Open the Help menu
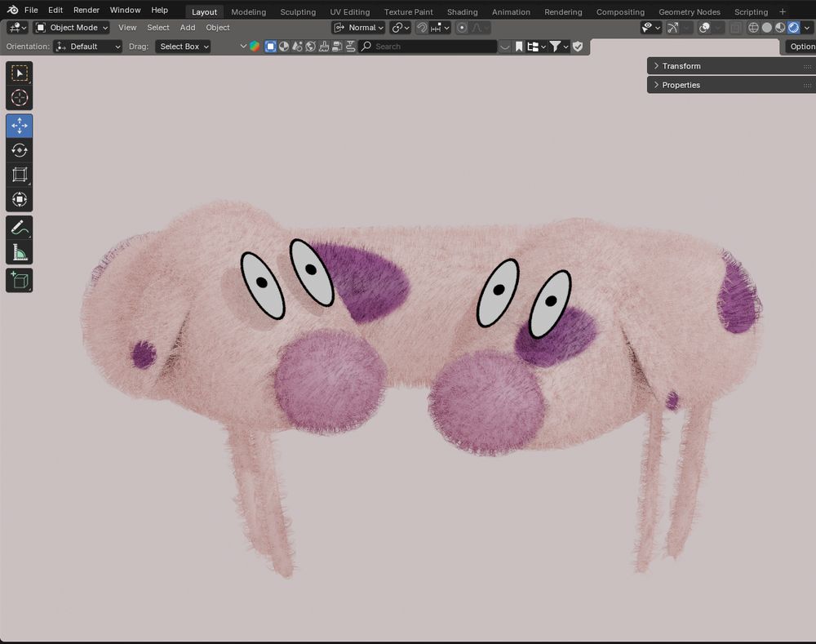Image resolution: width=816 pixels, height=644 pixels. point(159,10)
